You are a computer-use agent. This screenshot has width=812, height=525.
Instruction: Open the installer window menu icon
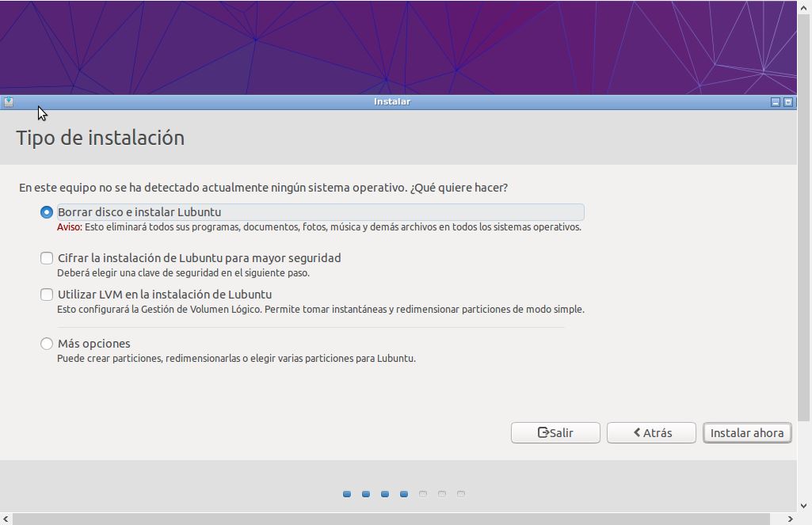(x=9, y=102)
